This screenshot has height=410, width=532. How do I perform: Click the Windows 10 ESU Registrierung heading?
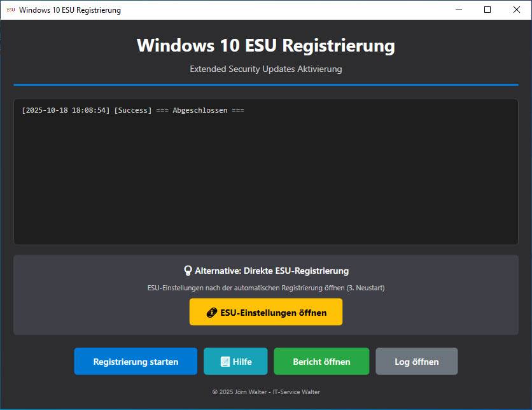coord(265,45)
